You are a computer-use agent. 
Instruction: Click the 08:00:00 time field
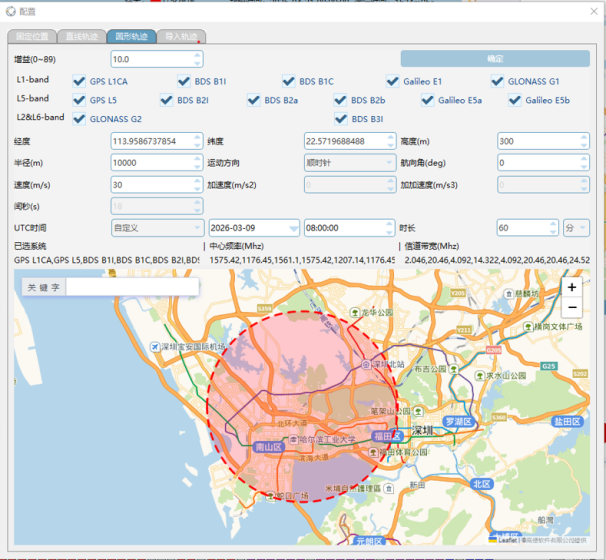(x=350, y=228)
